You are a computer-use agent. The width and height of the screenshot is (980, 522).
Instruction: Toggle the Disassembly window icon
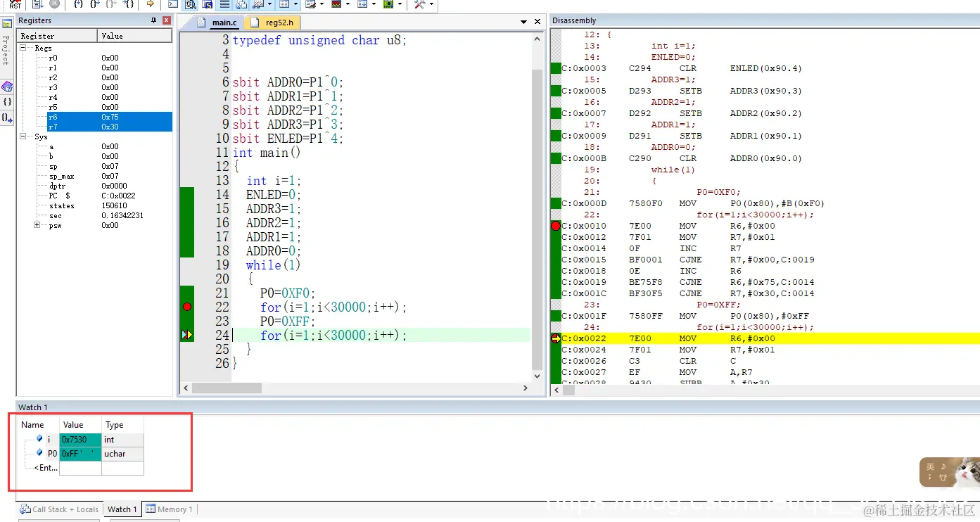point(190,4)
